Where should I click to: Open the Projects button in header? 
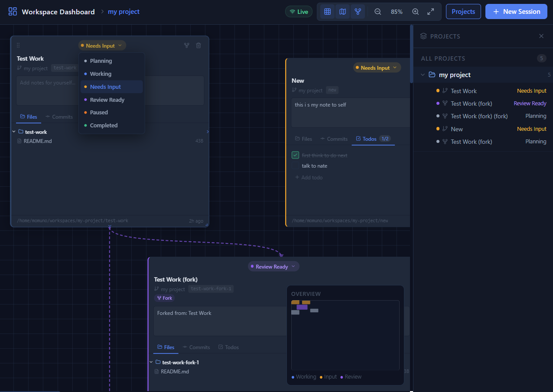463,12
